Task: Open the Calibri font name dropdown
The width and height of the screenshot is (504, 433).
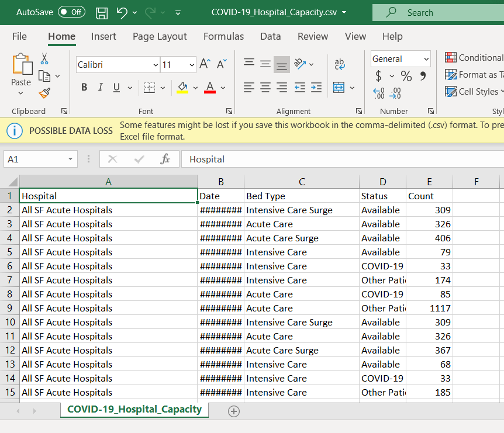Action: tap(156, 65)
